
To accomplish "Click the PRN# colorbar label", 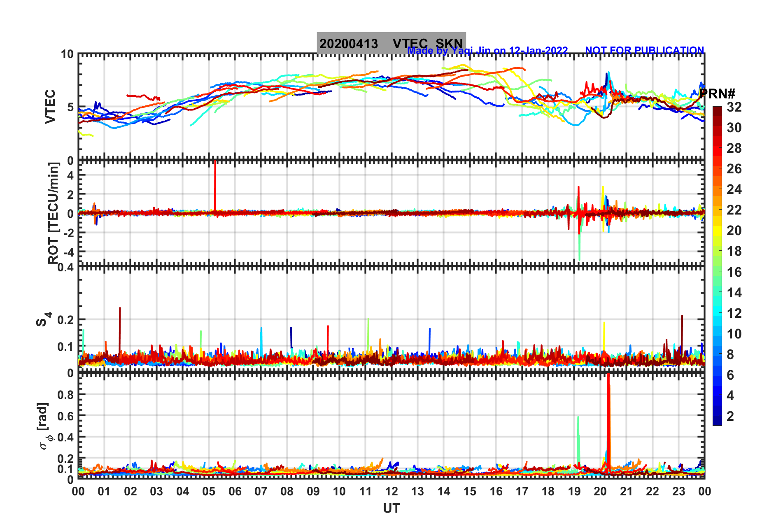I will pyautogui.click(x=717, y=94).
